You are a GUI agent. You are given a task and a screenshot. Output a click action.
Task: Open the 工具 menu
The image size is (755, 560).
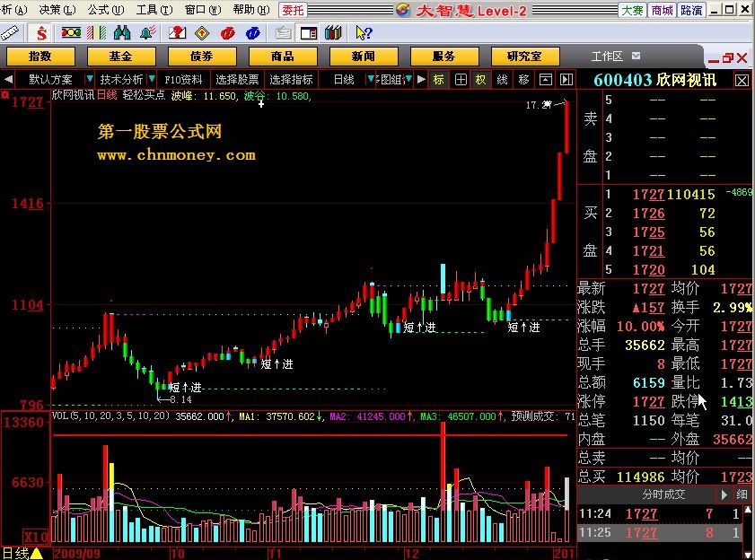pos(154,10)
